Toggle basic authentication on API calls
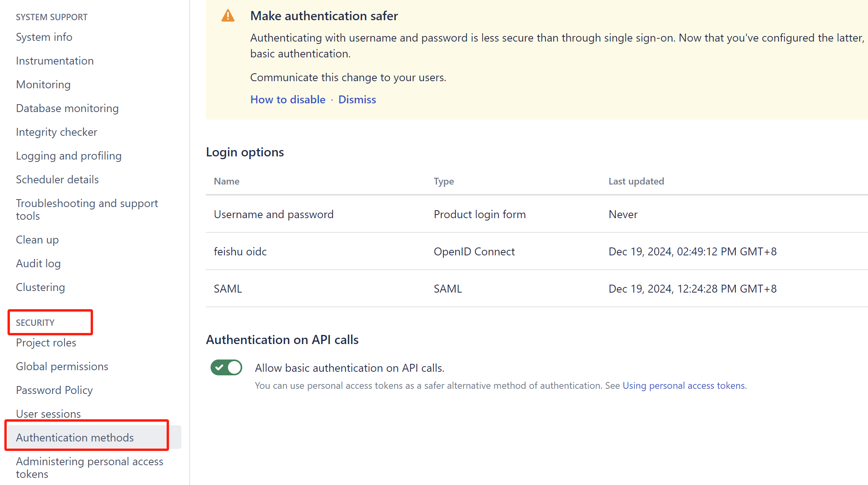868x485 pixels. coord(226,367)
